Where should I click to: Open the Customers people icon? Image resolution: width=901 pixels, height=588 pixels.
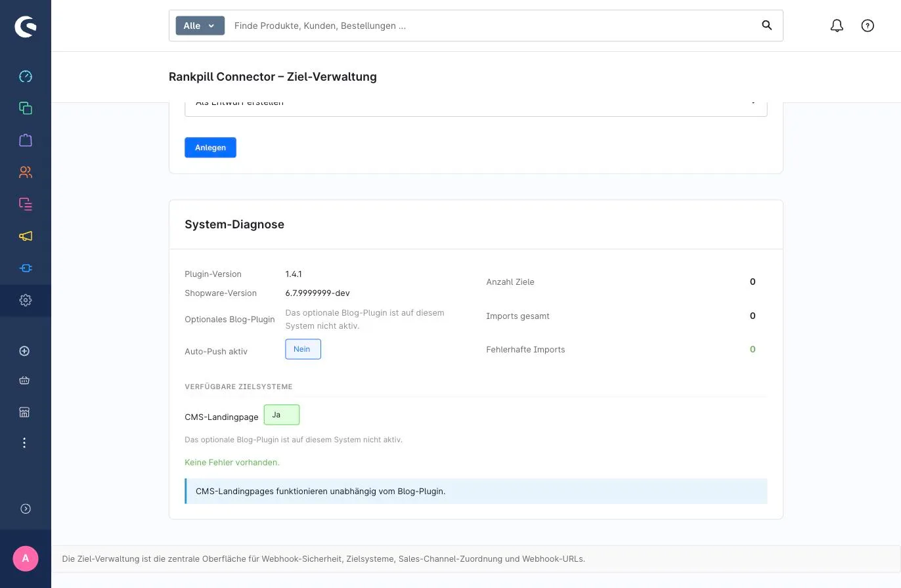(26, 172)
